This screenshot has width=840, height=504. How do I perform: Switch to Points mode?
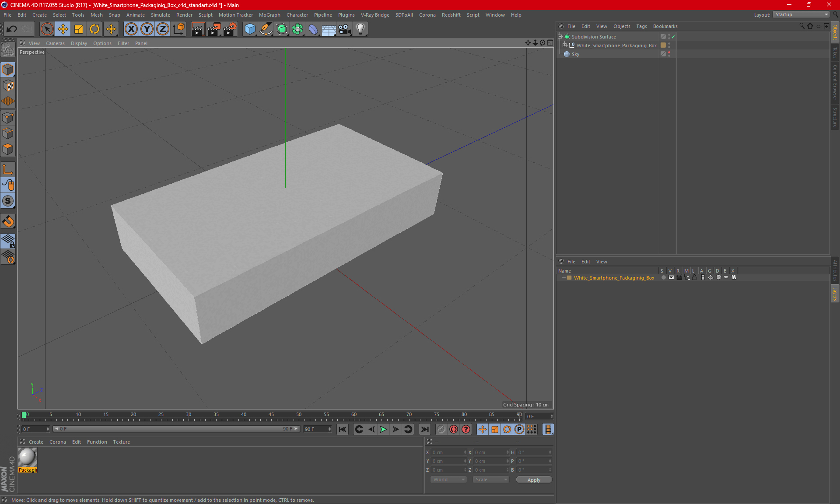[x=8, y=118]
